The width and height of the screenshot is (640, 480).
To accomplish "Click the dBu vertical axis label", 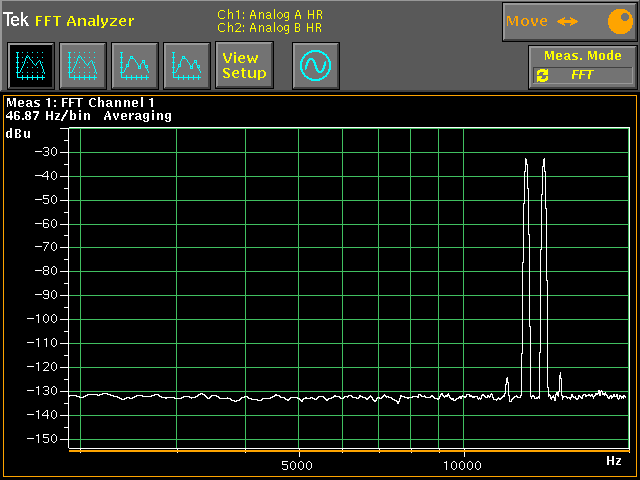I will 18,133.
